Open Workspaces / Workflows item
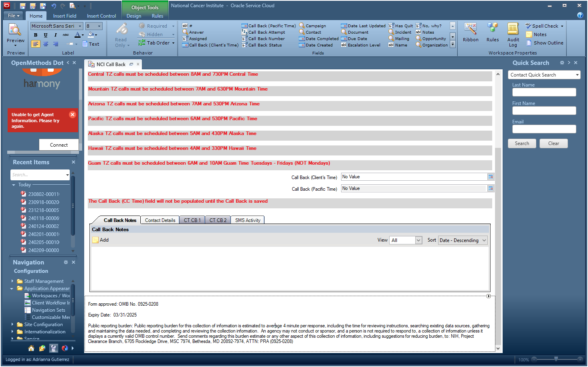The image size is (588, 367). (x=47, y=296)
